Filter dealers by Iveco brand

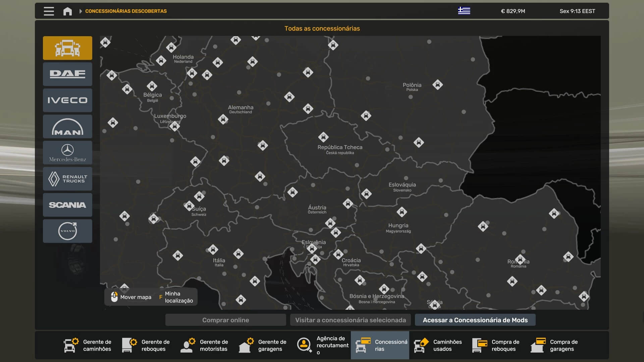pyautogui.click(x=67, y=100)
